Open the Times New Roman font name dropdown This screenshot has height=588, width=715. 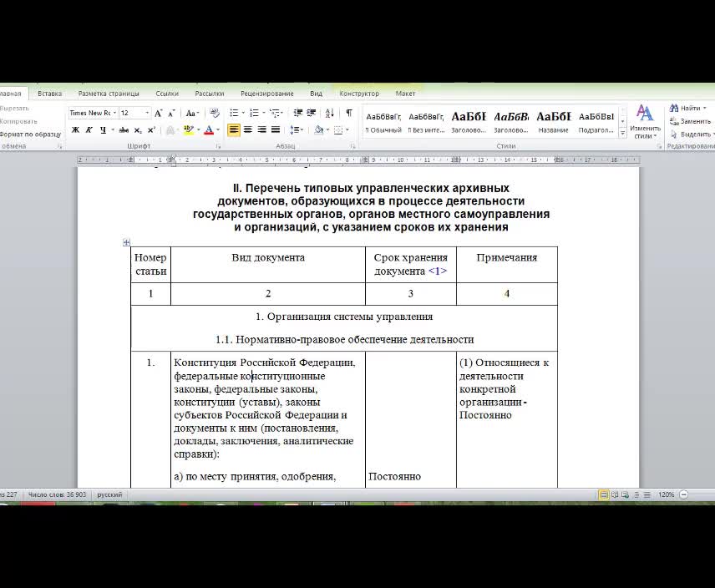coord(114,113)
